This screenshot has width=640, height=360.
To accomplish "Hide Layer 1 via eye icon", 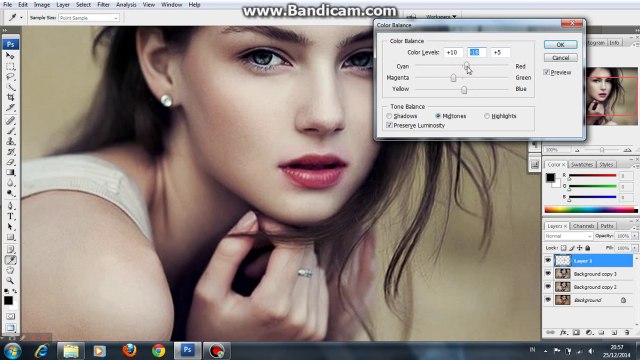I will click(x=548, y=260).
